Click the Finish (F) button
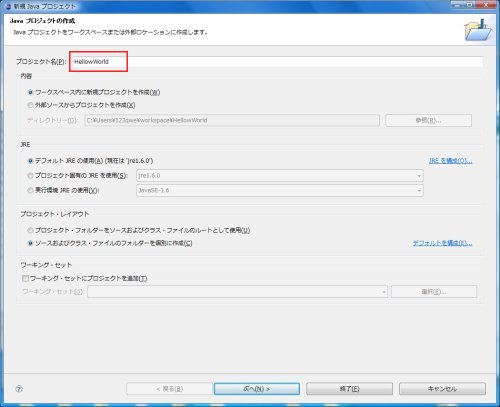The width and height of the screenshot is (500, 407). pyautogui.click(x=349, y=389)
